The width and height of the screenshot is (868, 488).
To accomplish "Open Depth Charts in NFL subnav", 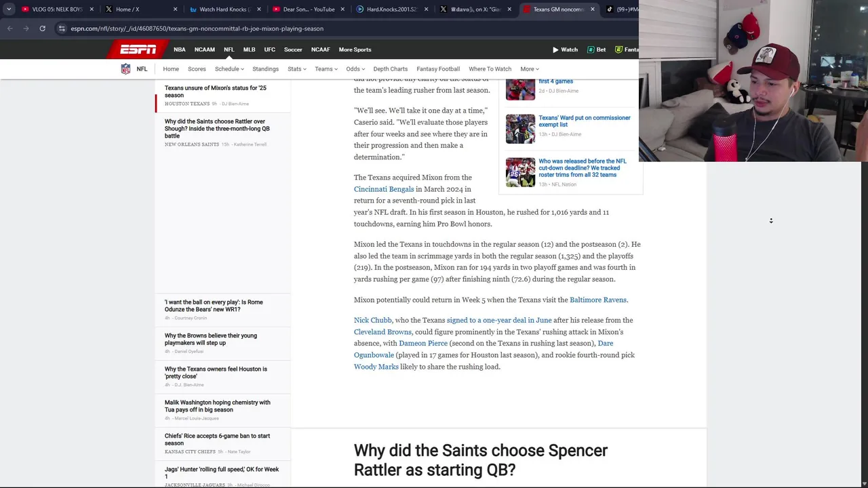I will point(390,69).
